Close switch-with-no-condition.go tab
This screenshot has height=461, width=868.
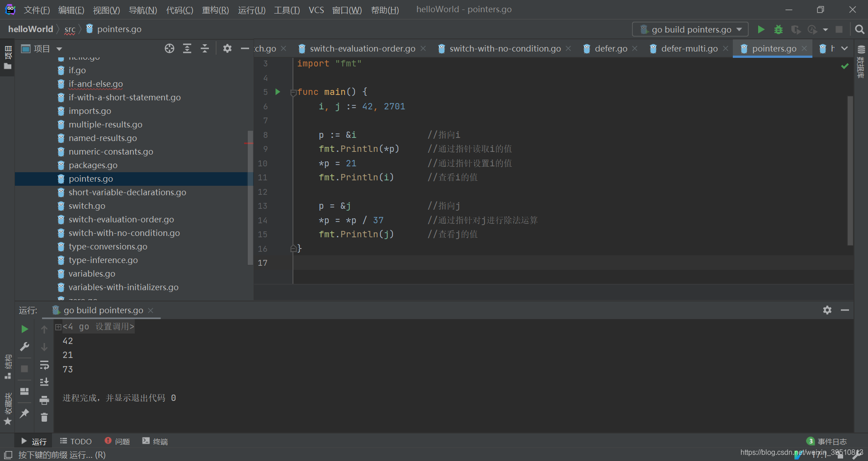(x=568, y=48)
